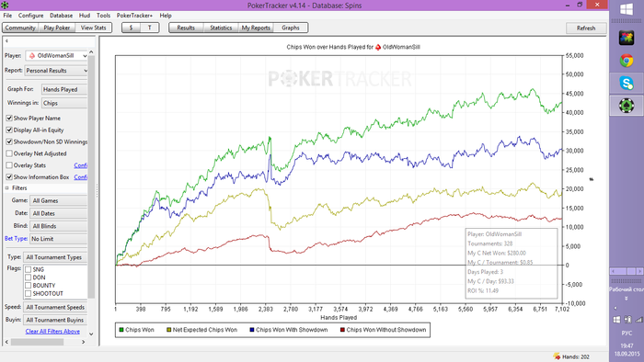This screenshot has height=362, width=644.
Task: Open Buyin dropdown All Tournament Buyins
Action: (55, 320)
